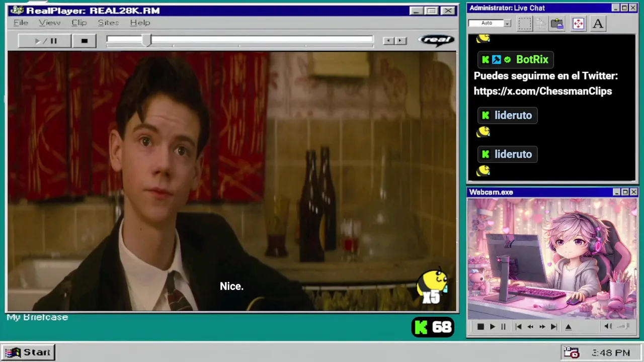The height and width of the screenshot is (362, 644).
Task: Open the Auto dropdown in Live Chat
Action: coord(507,23)
